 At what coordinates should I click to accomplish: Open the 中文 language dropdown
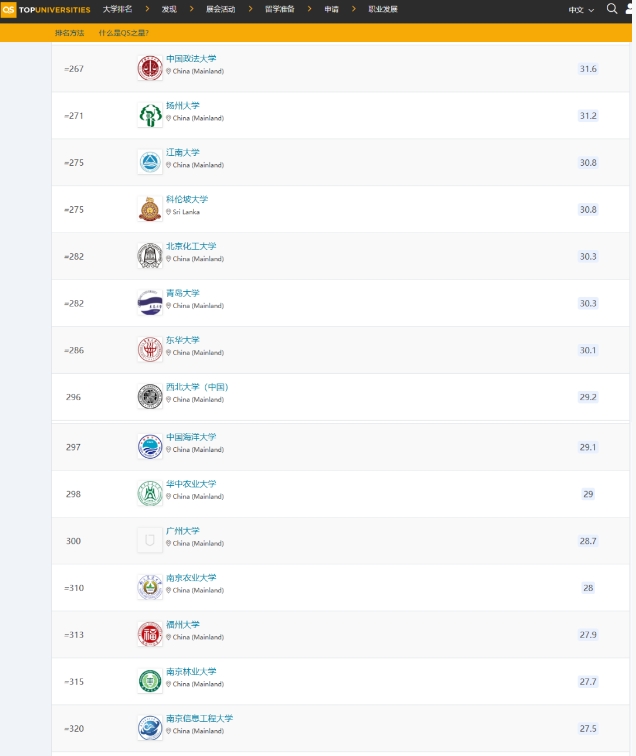[x=581, y=10]
